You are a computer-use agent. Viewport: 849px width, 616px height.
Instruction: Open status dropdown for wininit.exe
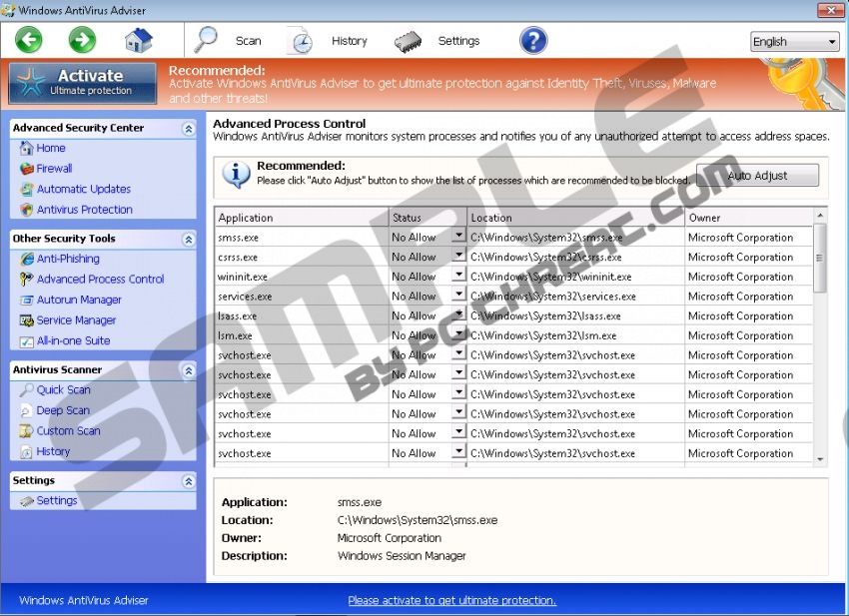(458, 275)
